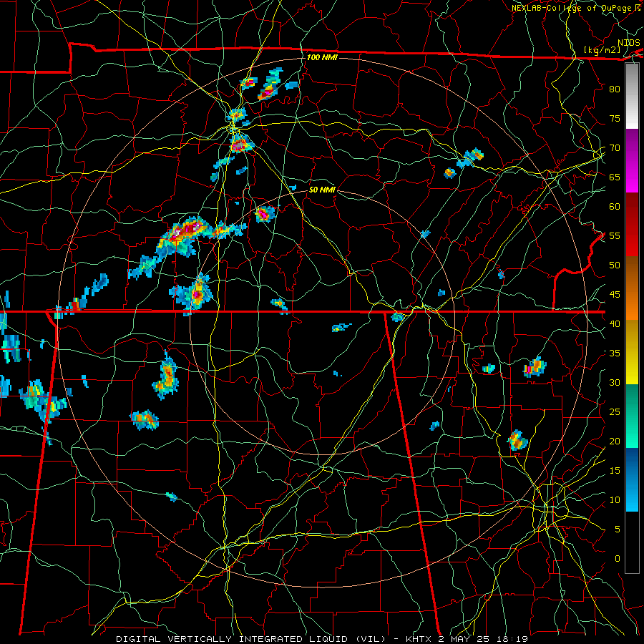The width and height of the screenshot is (644, 644).
Task: Pick the yellow band of the color bar
Action: tap(632, 352)
